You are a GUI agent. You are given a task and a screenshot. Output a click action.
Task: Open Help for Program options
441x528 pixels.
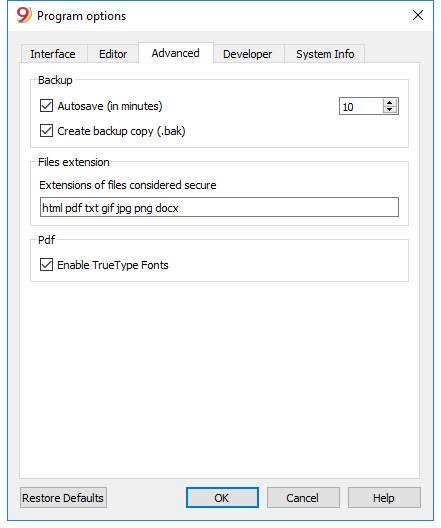point(384,498)
